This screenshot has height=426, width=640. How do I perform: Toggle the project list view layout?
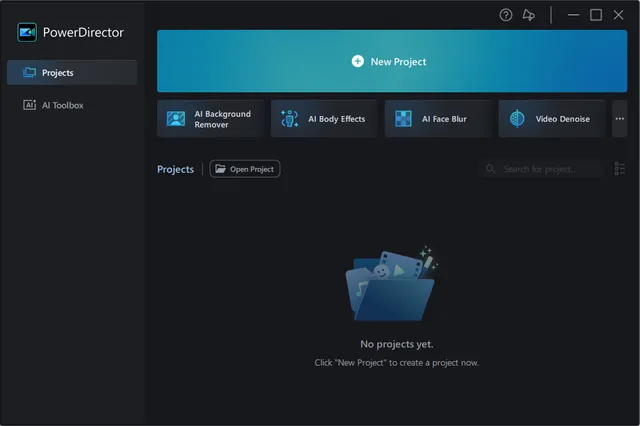click(x=619, y=169)
